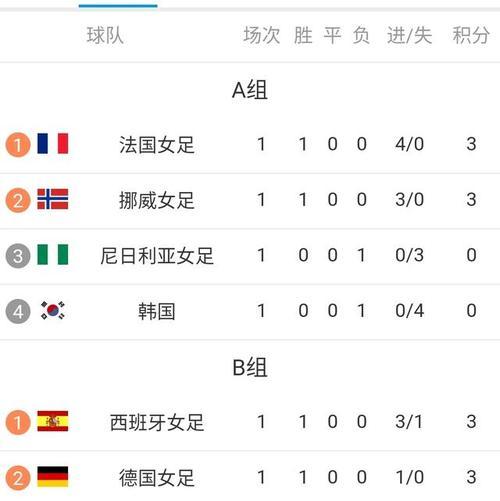
Task: Tap the orange rank 1 badge in A组
Action: 18,145
